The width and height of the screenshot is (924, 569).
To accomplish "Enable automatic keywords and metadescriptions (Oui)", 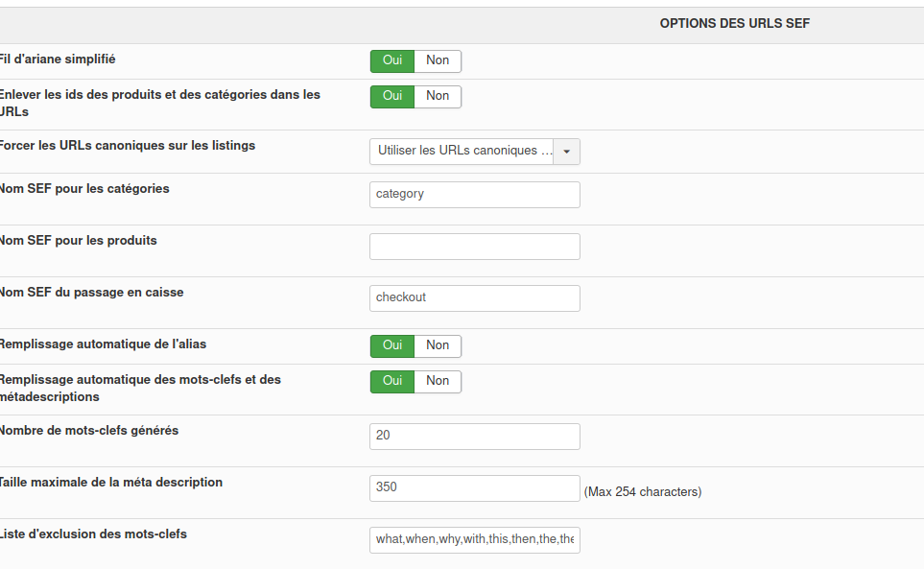I will 392,381.
